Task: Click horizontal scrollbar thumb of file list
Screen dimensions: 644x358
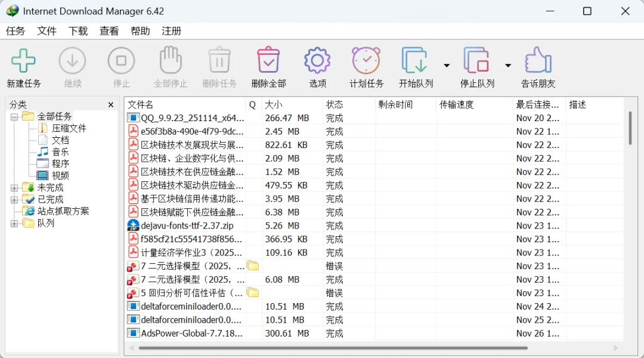Action: [x=333, y=348]
